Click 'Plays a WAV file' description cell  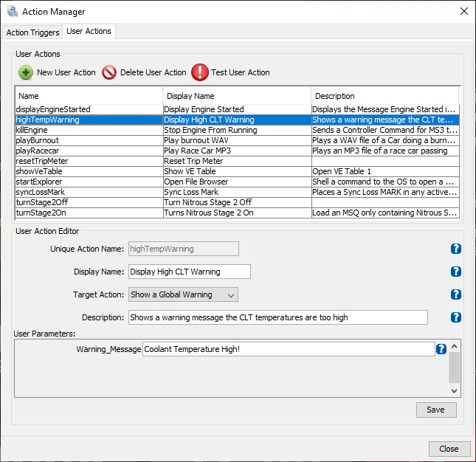click(385, 140)
